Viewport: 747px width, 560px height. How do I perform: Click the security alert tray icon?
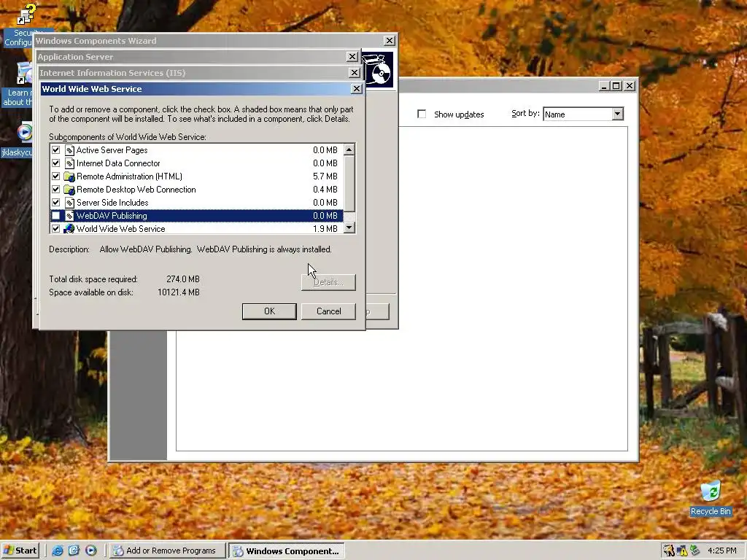click(669, 551)
